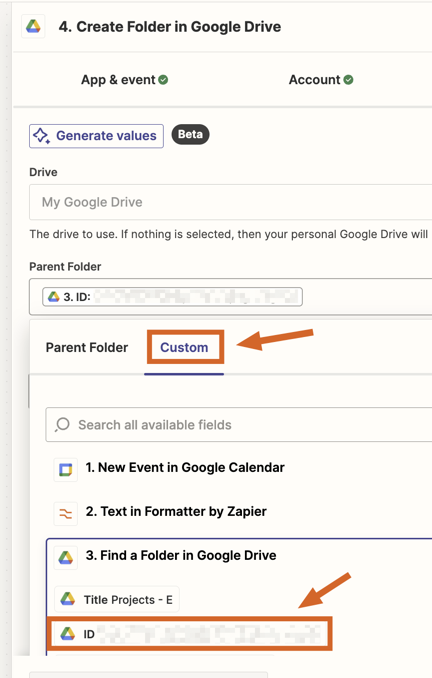This screenshot has width=432, height=678.
Task: Click green checkmark next to Account
Action: (348, 80)
